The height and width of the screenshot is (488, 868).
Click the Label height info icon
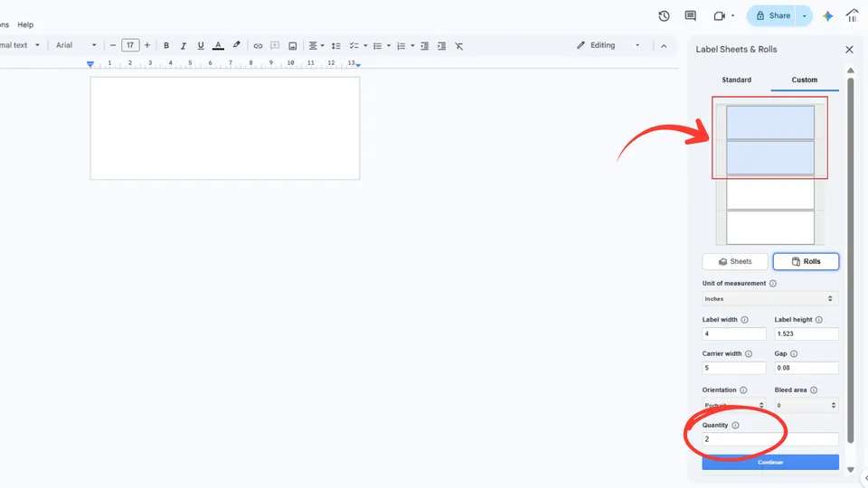(x=819, y=320)
